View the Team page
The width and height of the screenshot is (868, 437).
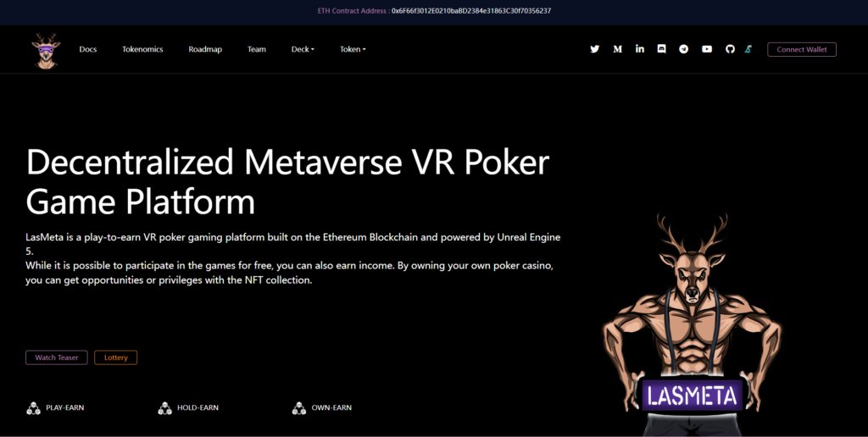click(256, 49)
